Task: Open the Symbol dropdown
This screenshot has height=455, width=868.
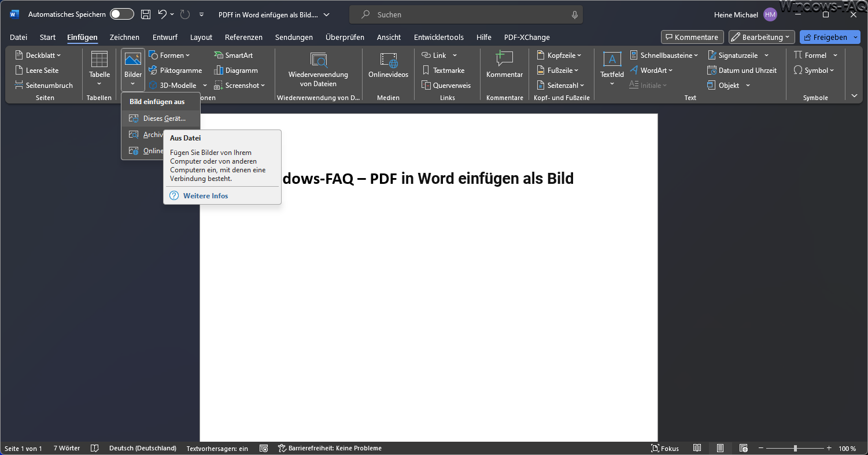Action: point(814,71)
